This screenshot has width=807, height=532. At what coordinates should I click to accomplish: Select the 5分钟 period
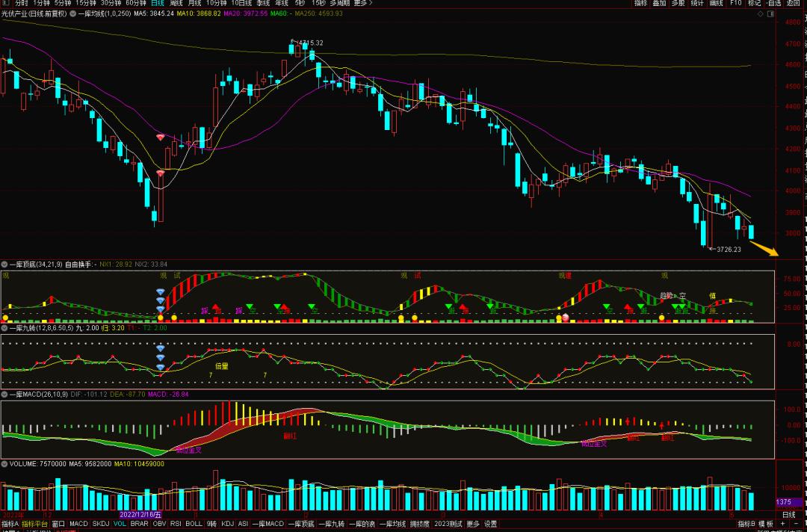[x=63, y=3]
